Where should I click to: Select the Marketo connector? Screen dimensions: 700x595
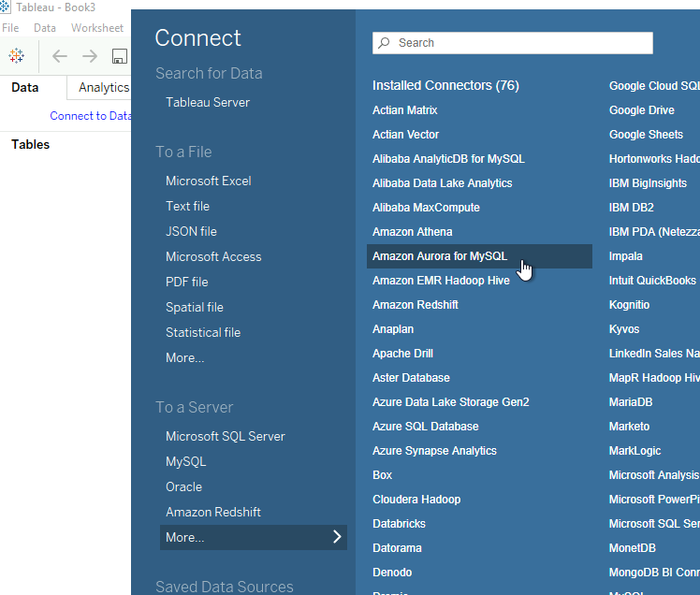630,427
